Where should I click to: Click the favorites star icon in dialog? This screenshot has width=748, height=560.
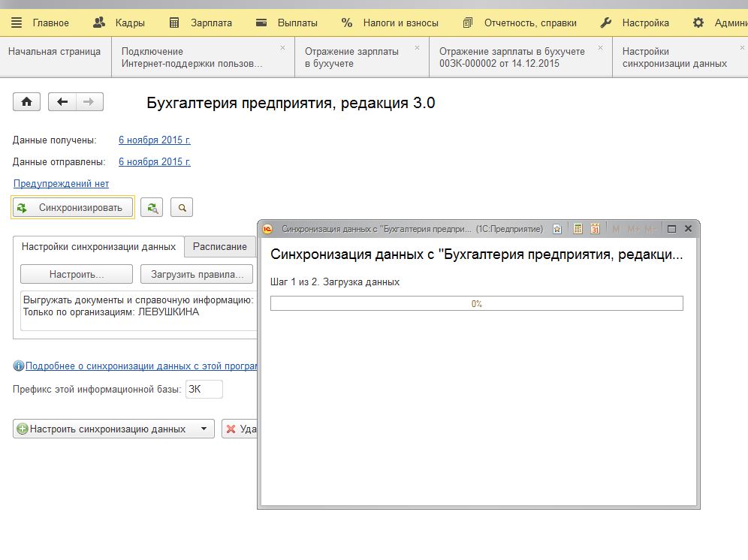557,229
